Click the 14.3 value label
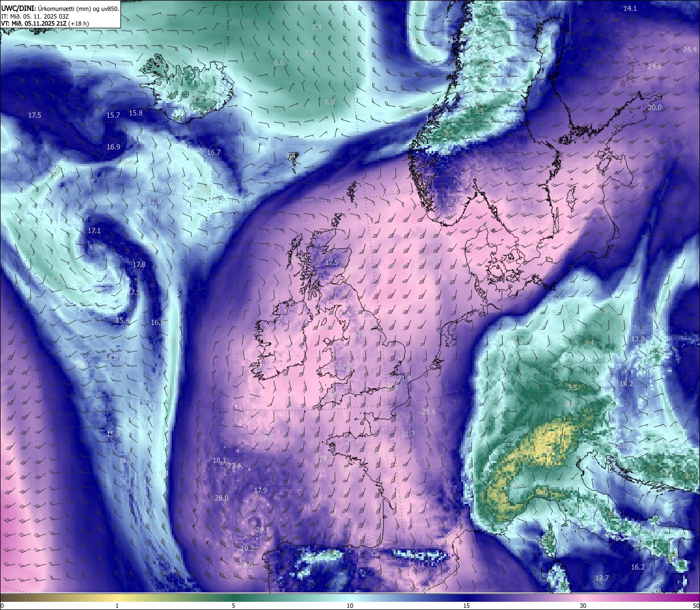This screenshot has height=610, width=700. point(126,460)
